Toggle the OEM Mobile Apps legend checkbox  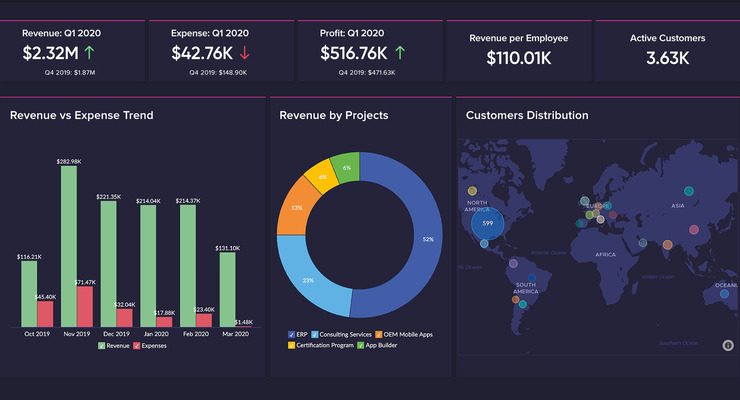tap(380, 334)
